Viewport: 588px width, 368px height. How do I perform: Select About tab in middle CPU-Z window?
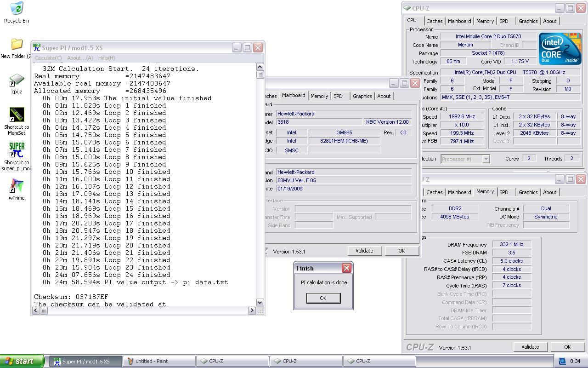pyautogui.click(x=384, y=96)
